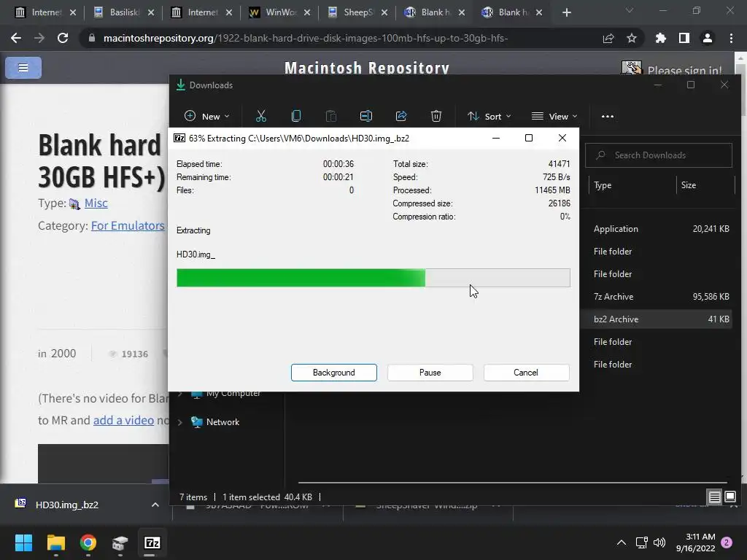Open a new browser tab
The width and height of the screenshot is (747, 560).
[x=566, y=12]
